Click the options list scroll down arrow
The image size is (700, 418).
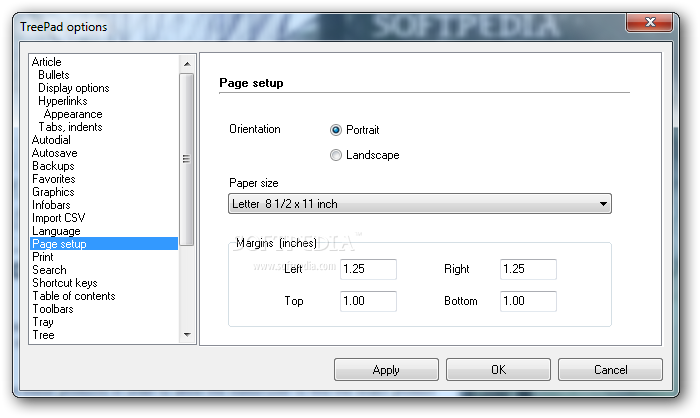click(x=187, y=334)
